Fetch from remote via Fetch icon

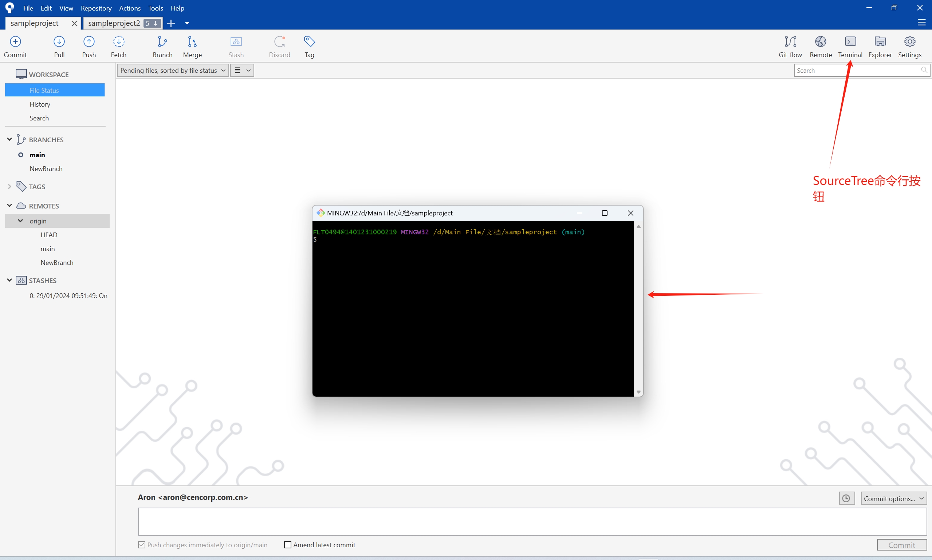click(x=119, y=46)
